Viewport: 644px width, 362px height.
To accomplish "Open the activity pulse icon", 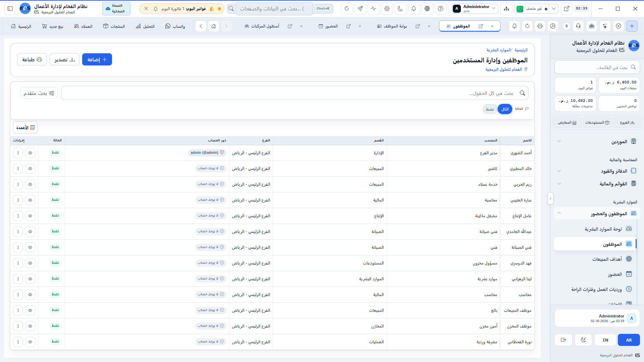I will pos(373,9).
